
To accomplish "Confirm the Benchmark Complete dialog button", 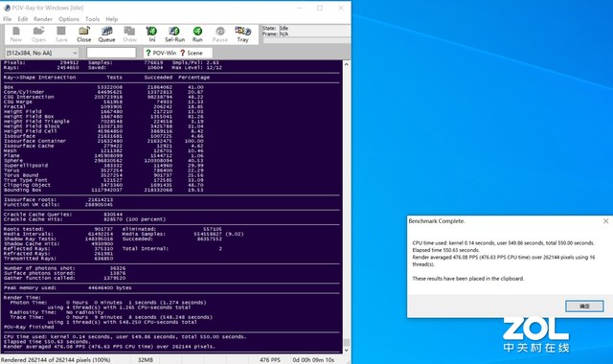I will pyautogui.click(x=584, y=307).
